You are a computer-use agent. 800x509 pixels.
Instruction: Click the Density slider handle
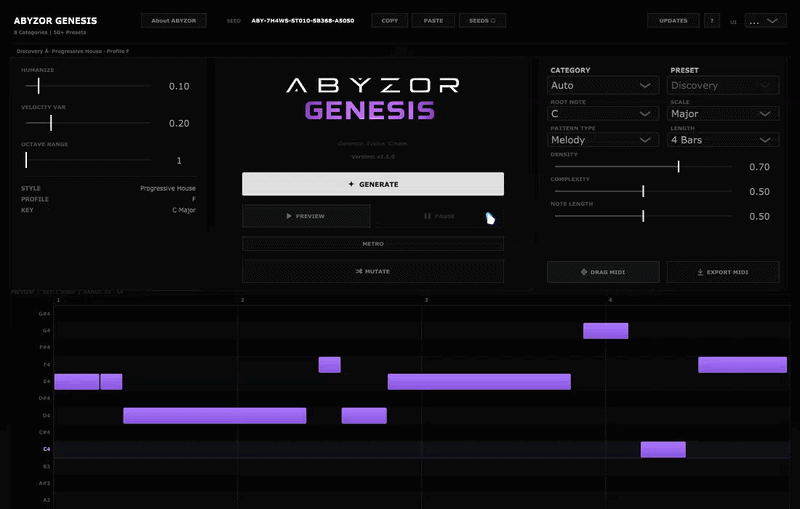click(x=678, y=167)
